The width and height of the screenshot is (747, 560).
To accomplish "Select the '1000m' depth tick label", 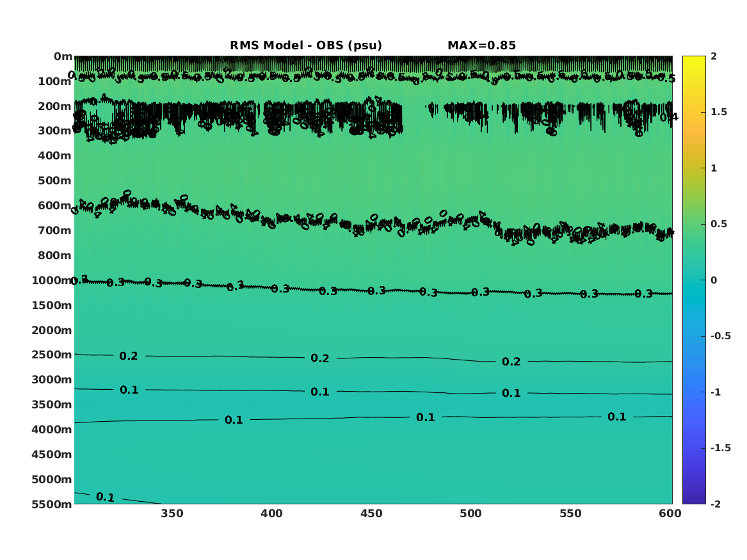I will [x=52, y=280].
